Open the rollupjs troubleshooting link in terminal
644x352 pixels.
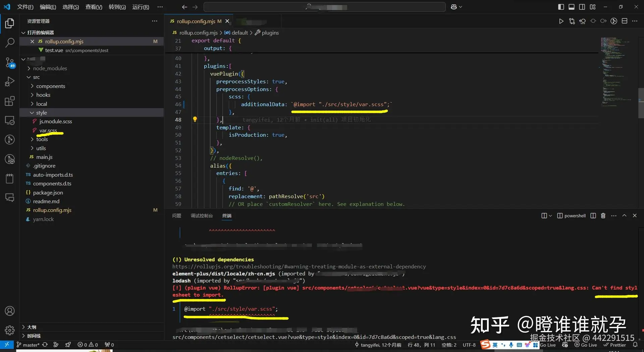pyautogui.click(x=299, y=266)
